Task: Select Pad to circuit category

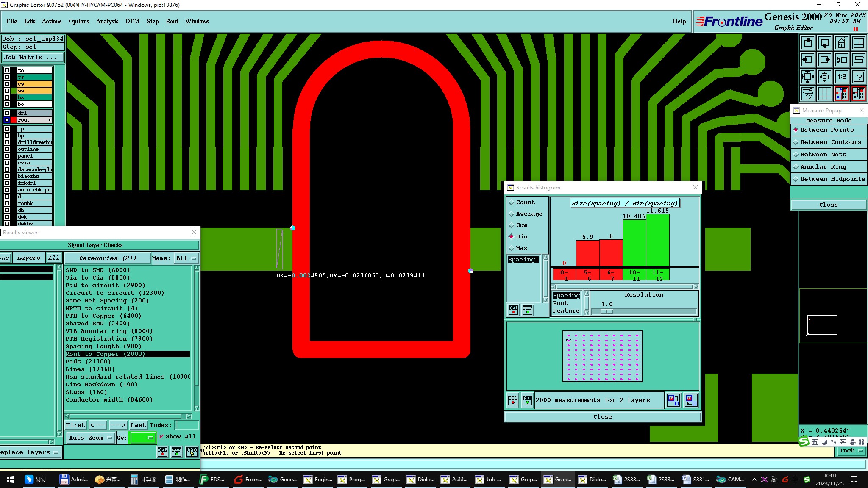Action: click(105, 286)
